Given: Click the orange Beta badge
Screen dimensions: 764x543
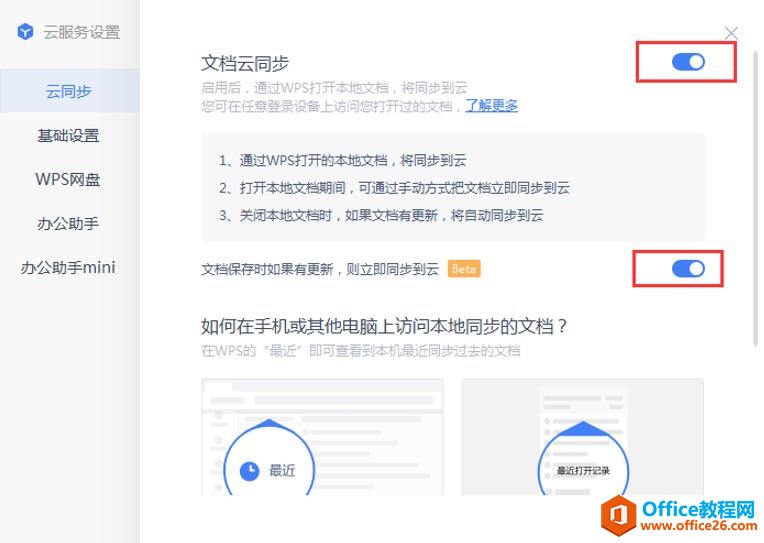Looking at the screenshot, I should (x=464, y=269).
